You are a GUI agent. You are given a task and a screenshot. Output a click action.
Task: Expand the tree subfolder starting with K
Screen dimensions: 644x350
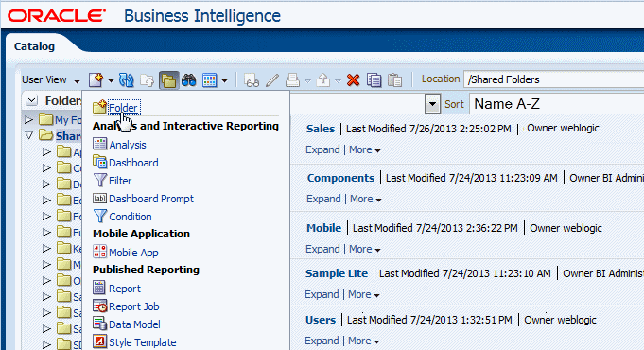tap(47, 249)
